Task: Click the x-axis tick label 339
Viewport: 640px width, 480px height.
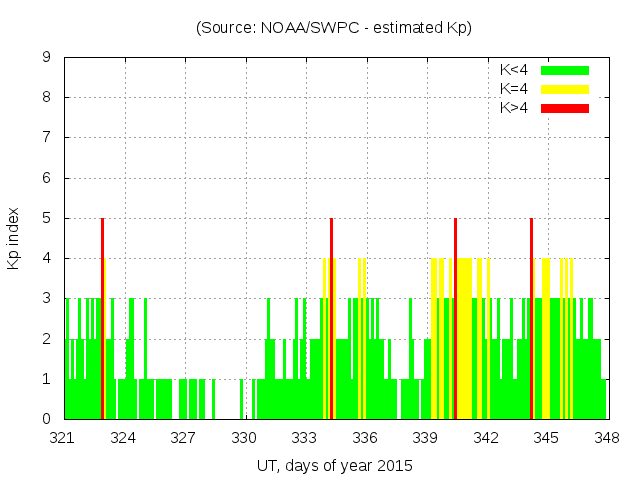Action: [426, 437]
